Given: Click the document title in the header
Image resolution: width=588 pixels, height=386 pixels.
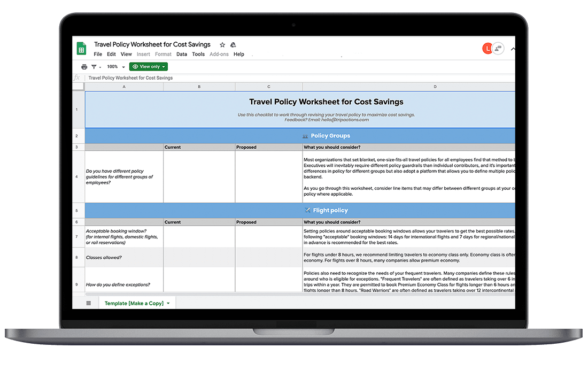Looking at the screenshot, I should [152, 44].
